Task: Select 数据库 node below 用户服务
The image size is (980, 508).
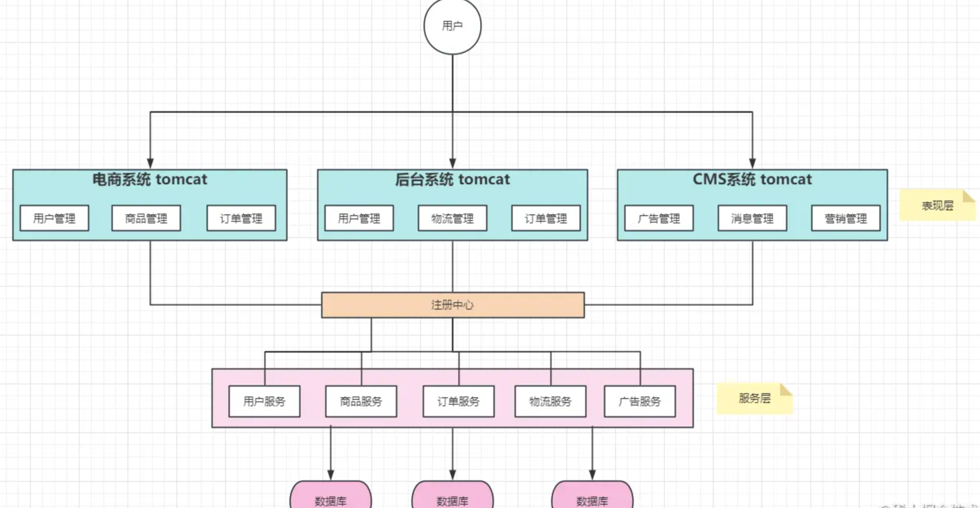Action: 331,495
